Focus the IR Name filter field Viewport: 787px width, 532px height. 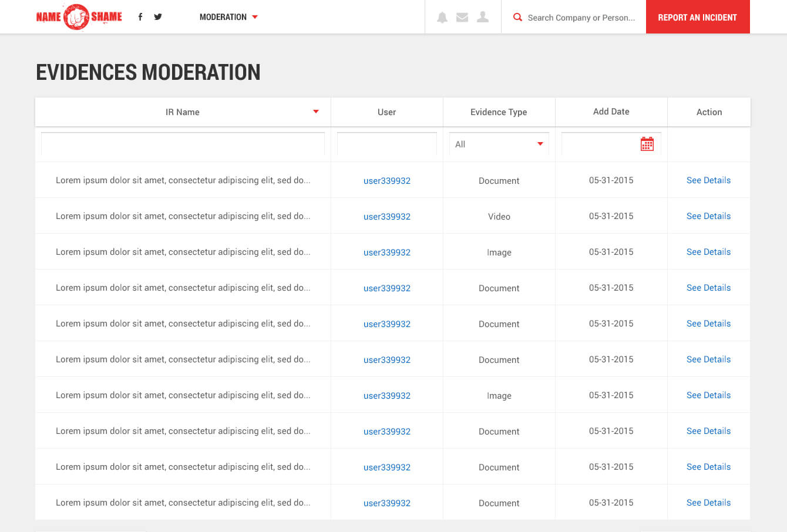coord(183,144)
